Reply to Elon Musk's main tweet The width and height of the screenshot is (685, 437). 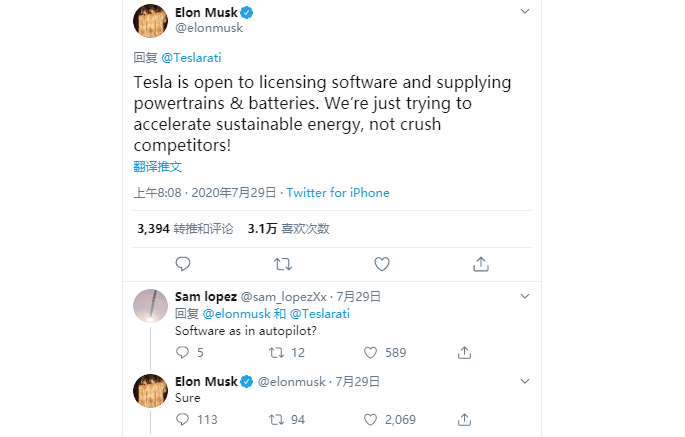(182, 264)
